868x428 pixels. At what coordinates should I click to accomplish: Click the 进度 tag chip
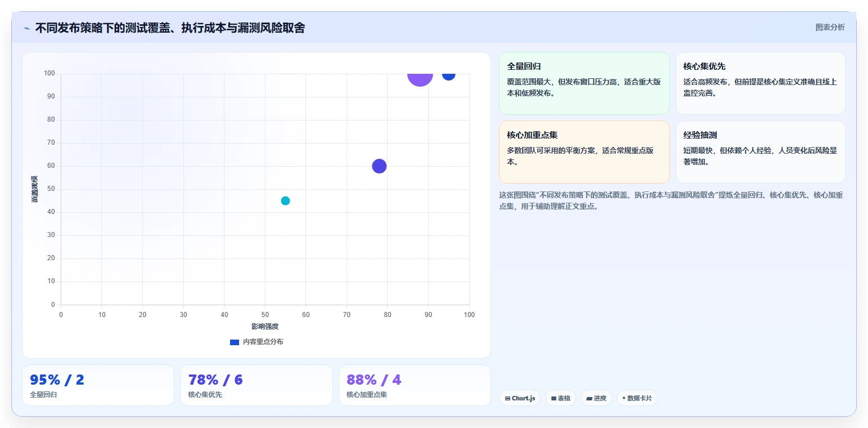596,398
